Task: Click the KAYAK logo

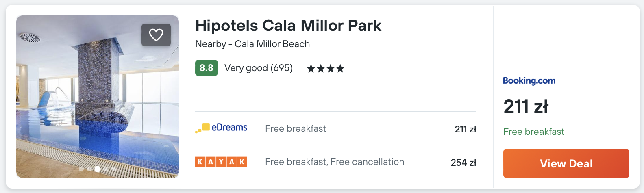Action: click(221, 162)
